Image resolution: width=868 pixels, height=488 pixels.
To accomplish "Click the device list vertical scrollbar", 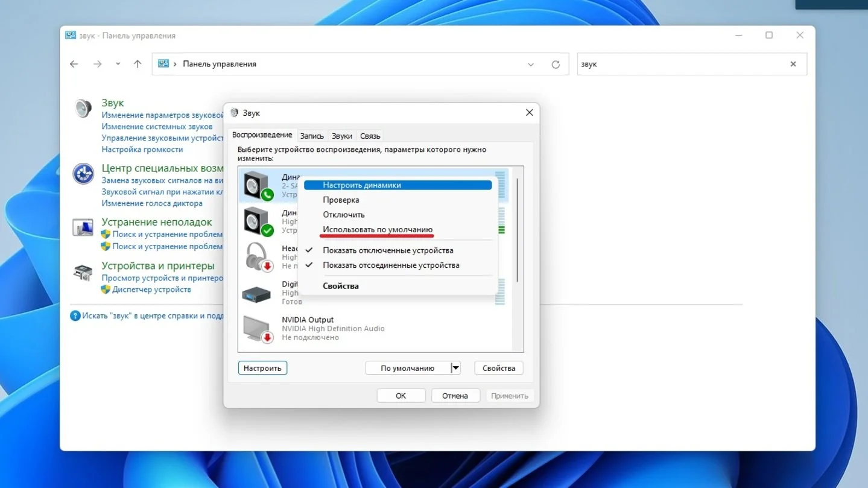I will click(518, 229).
